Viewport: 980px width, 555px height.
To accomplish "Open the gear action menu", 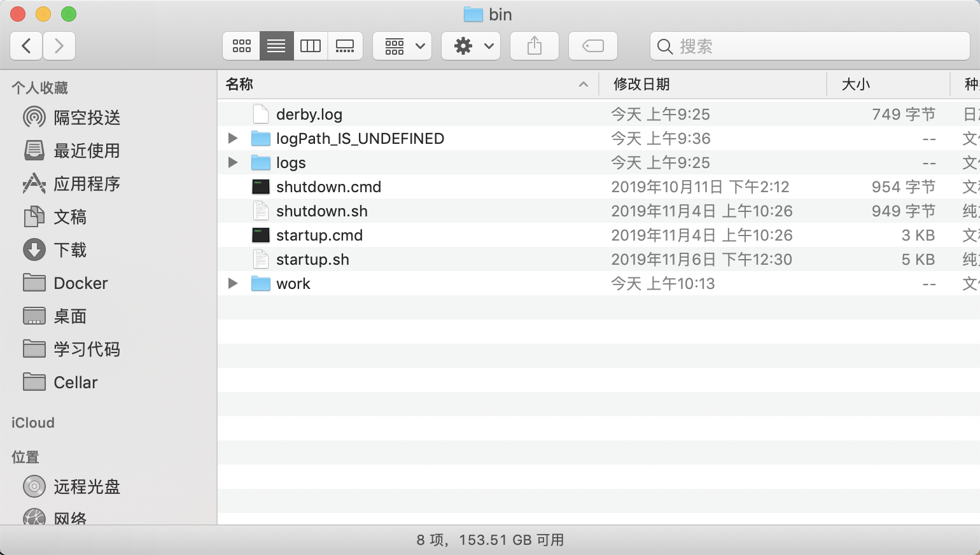I will pos(471,46).
